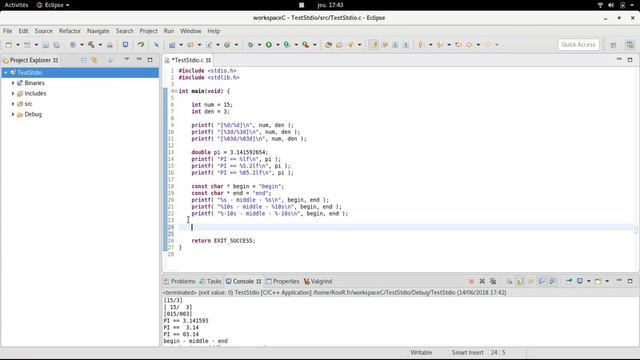Screen dimensions: 640x360
Task: Click the volume icon in system tray
Action: point(611,5)
